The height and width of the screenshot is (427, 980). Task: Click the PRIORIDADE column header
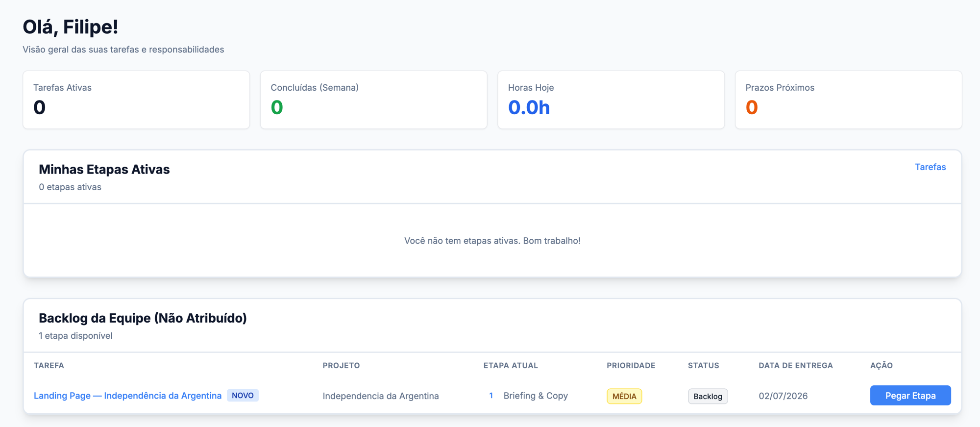coord(631,366)
